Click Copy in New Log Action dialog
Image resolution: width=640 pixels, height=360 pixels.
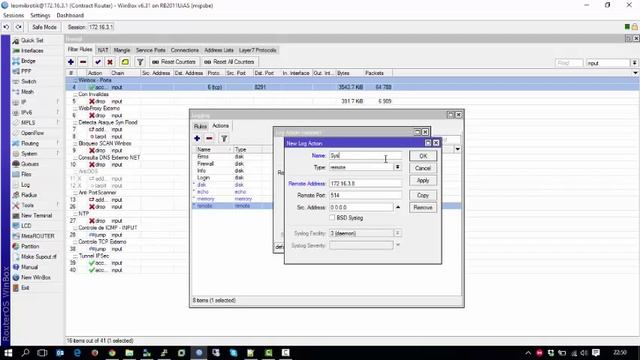[x=423, y=196]
